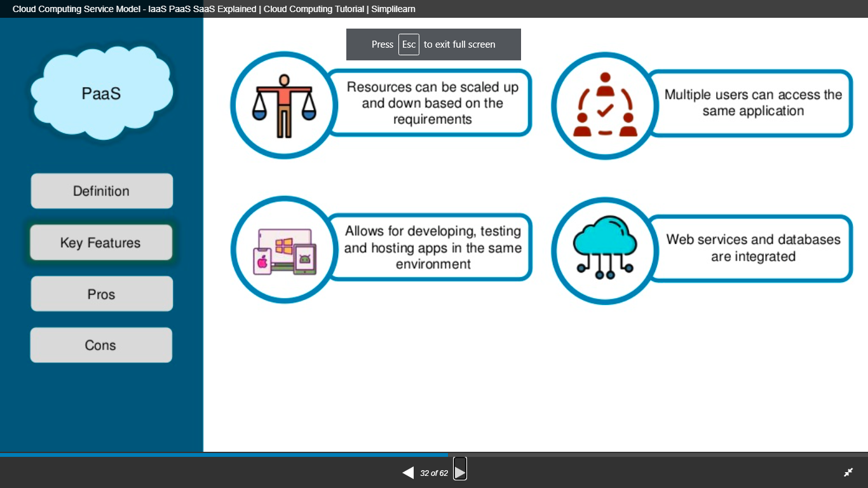Click the '32 of 62' slide counter
Image resolution: width=868 pixels, height=488 pixels.
[434, 473]
